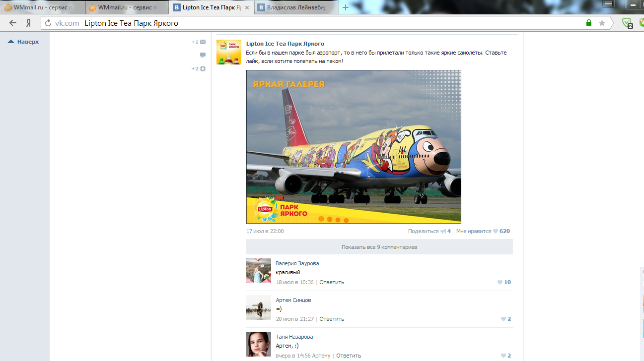Like the post with Мне нравится
644x361 pixels.
point(483,231)
